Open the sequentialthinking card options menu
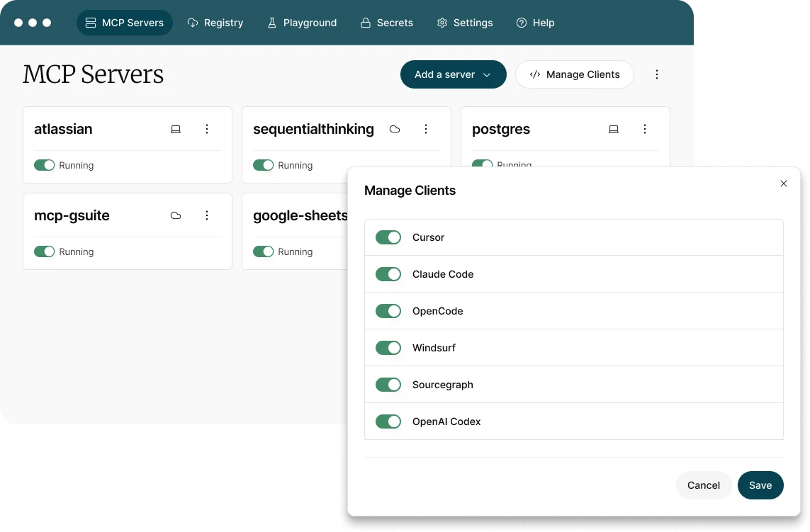The height and width of the screenshot is (532, 810). (x=426, y=129)
